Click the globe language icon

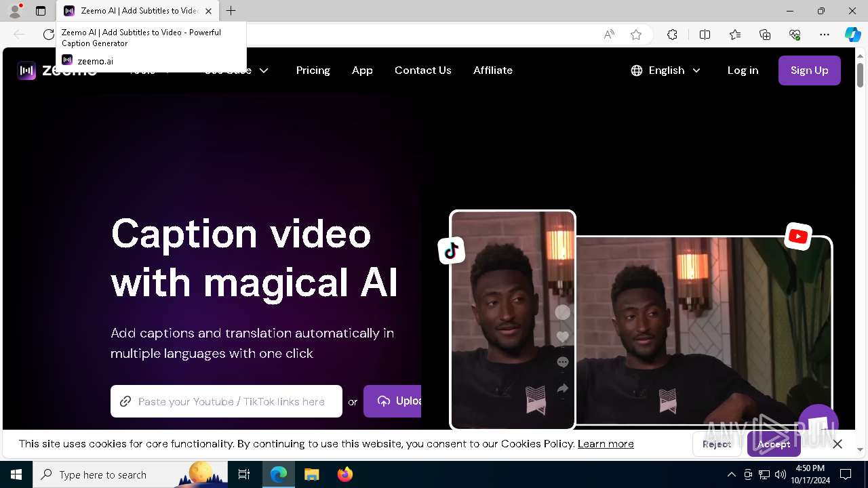point(637,70)
